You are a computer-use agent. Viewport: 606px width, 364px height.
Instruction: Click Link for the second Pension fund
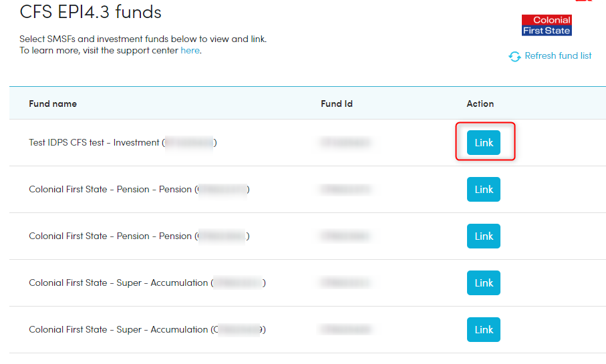(484, 236)
